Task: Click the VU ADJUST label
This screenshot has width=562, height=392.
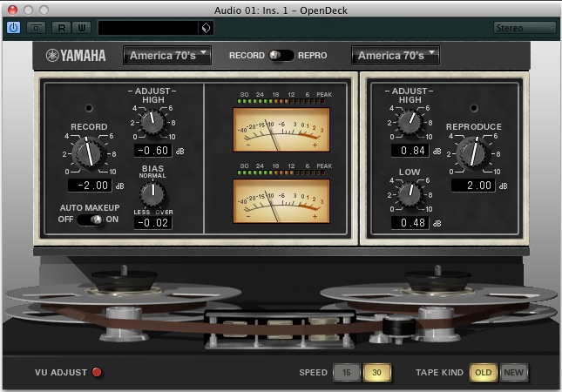Action: (61, 372)
